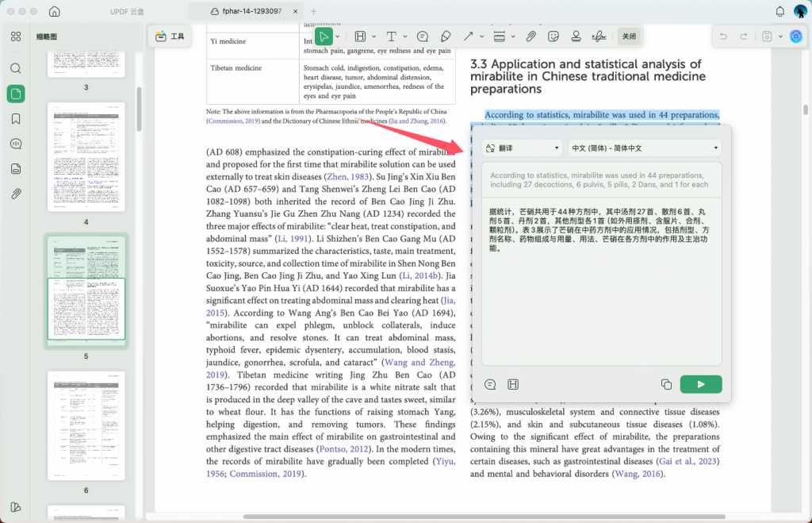Toggle the thumbnails panel sidebar icon
This screenshot has width=812, height=523.
(16, 94)
